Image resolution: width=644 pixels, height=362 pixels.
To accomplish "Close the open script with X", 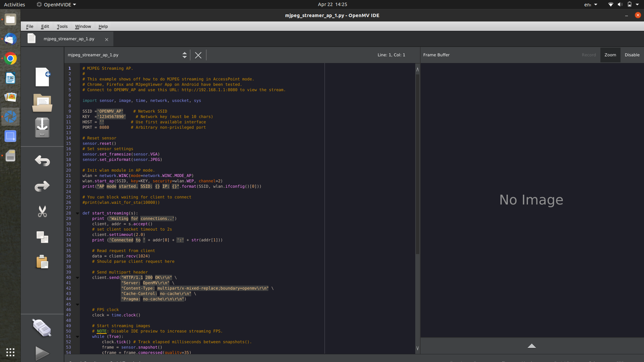I will (198, 55).
